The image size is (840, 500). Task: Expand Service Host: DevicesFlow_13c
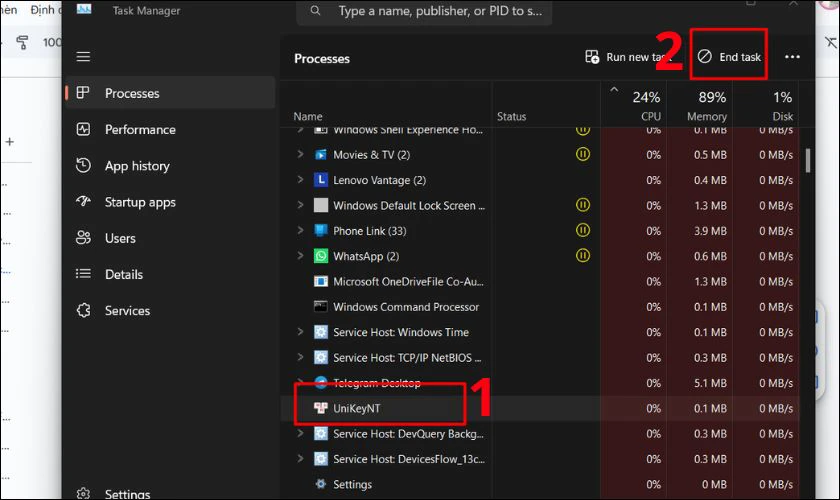pos(301,458)
